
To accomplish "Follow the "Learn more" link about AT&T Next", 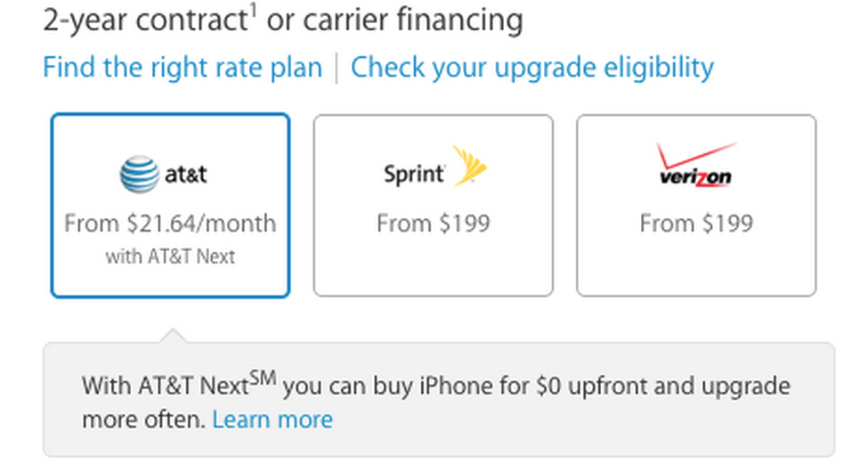I will click(x=272, y=420).
